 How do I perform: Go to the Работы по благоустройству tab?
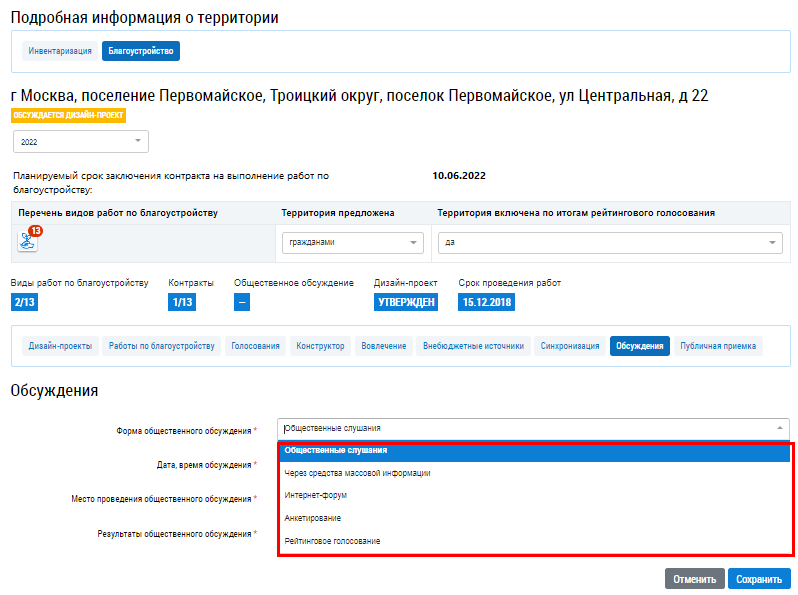point(161,346)
